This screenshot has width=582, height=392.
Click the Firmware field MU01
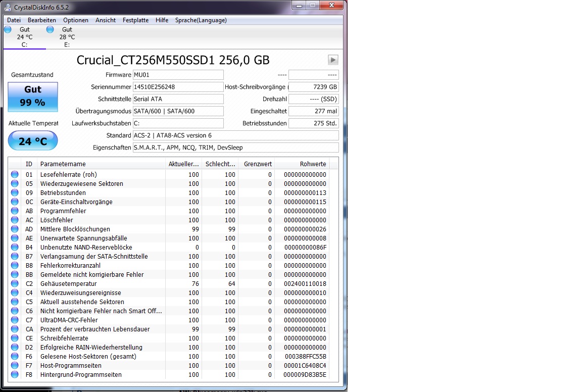pyautogui.click(x=178, y=75)
